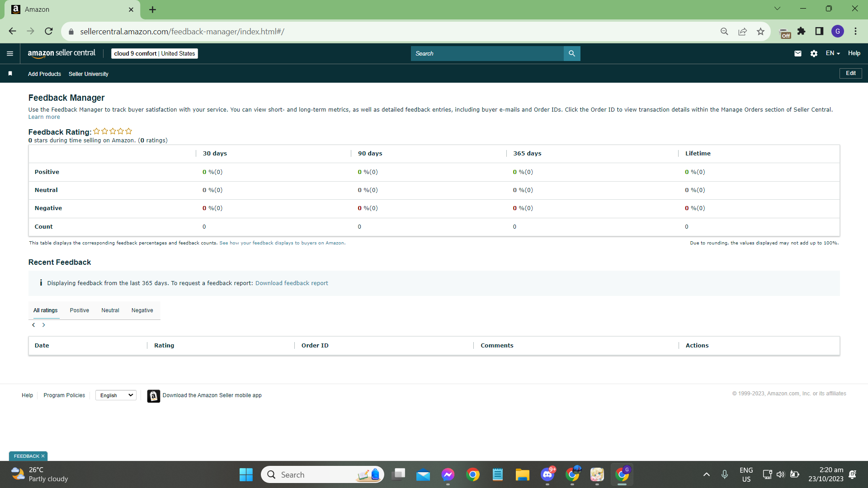Focus the Seller Central search field

click(487, 53)
